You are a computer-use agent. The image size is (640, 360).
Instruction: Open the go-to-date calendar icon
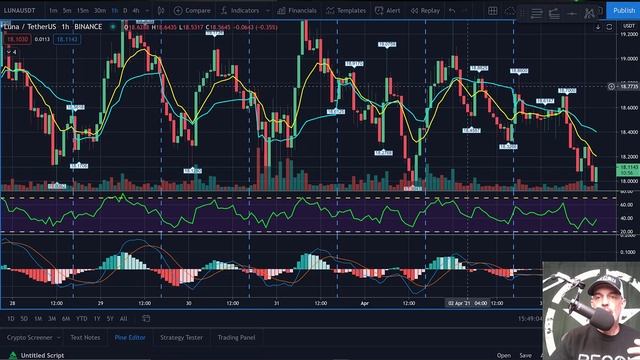point(146,318)
